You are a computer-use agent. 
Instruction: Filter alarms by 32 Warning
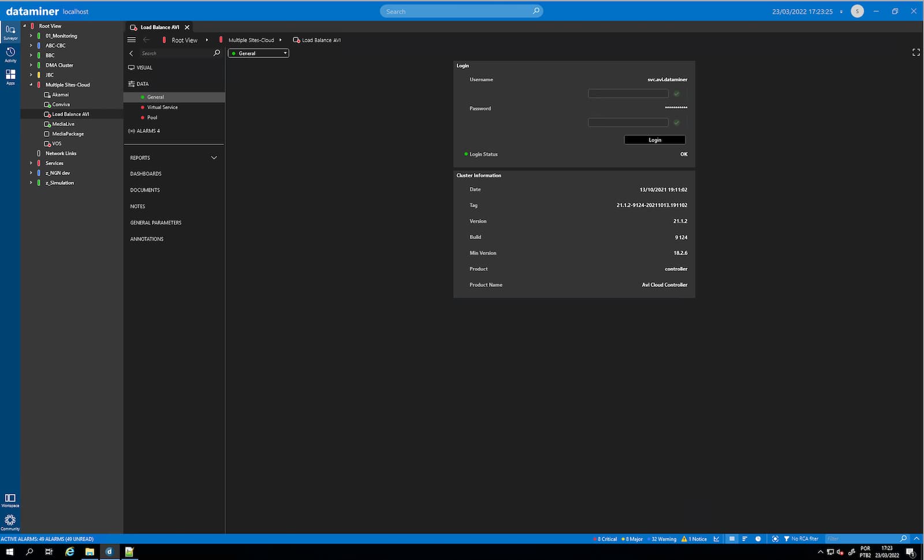coord(662,539)
